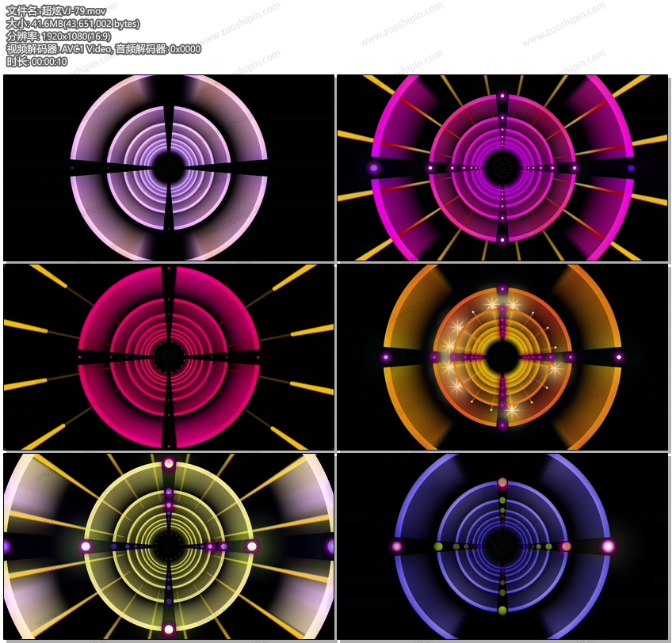This screenshot has height=643, width=672.
Task: Click the blue-violet ring thumbnail
Action: click(502, 546)
